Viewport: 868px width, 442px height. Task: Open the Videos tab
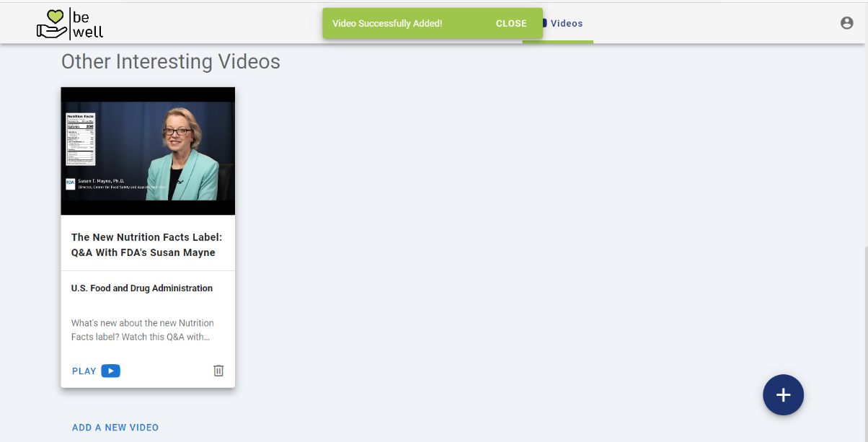[566, 24]
